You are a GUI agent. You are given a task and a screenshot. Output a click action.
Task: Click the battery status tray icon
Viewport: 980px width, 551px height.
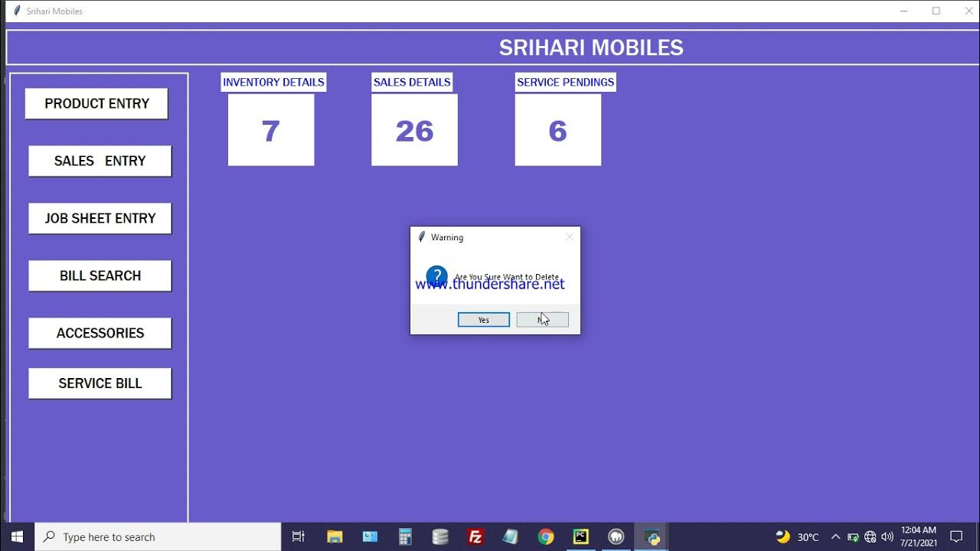tap(853, 536)
